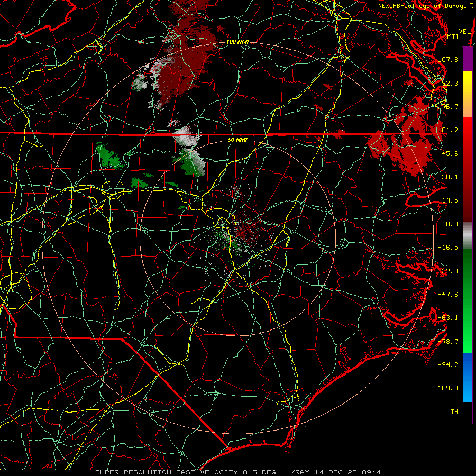Click the 14 DEC 25 date in caption
Screen dimensions: 476x476
[337, 472]
